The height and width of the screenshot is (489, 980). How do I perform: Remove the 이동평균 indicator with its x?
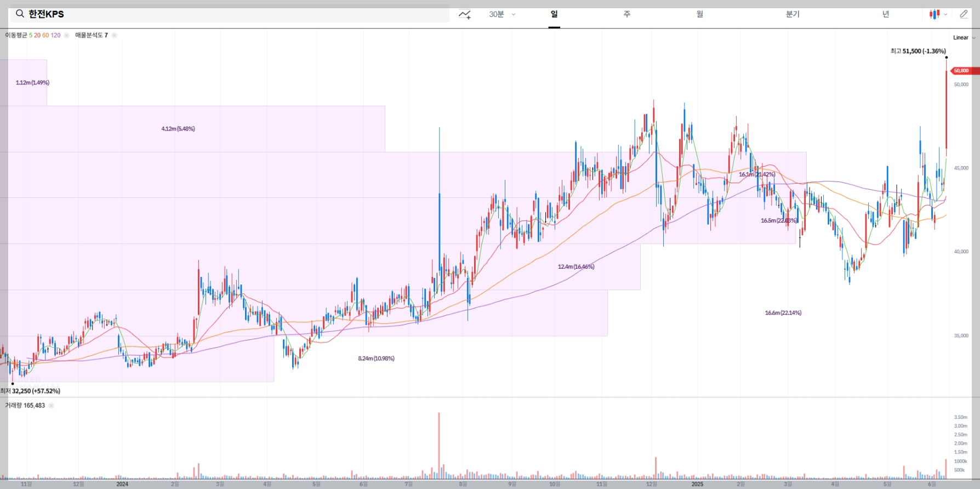coord(66,35)
